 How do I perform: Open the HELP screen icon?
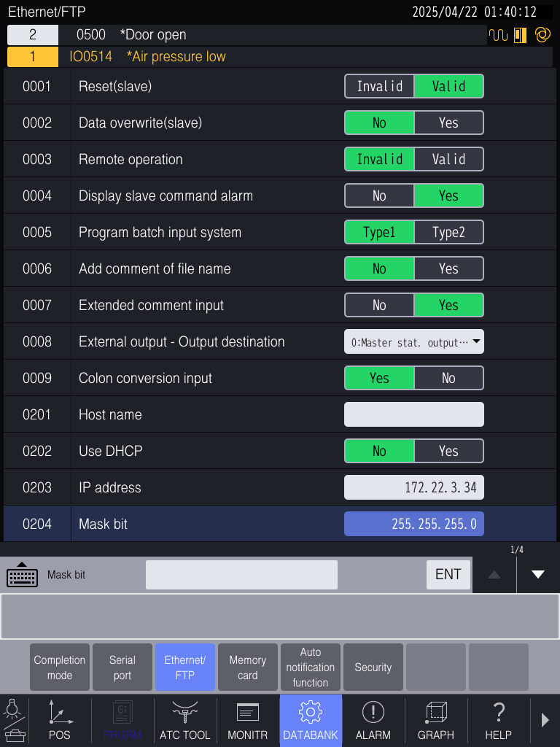499,721
